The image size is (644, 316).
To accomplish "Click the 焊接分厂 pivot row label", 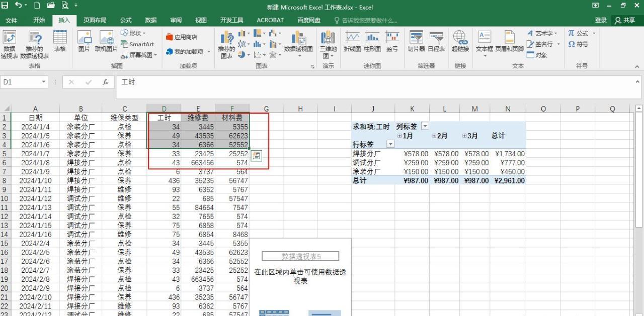I will (366, 154).
